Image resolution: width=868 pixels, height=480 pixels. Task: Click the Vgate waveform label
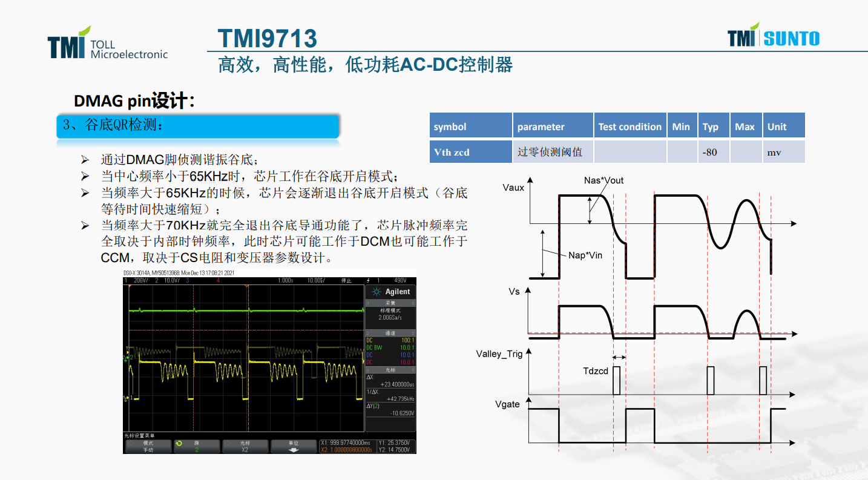click(x=507, y=404)
